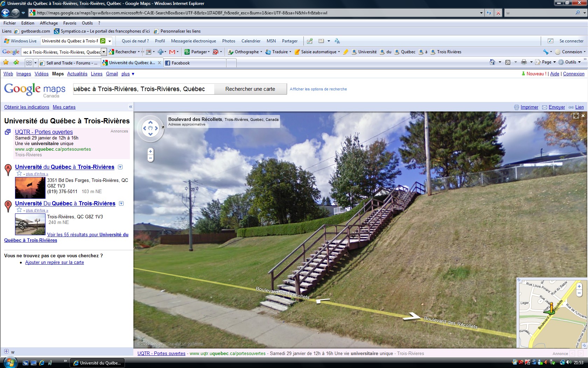The width and height of the screenshot is (588, 368).
Task: Expand Street View to full screen
Action: pos(576,116)
